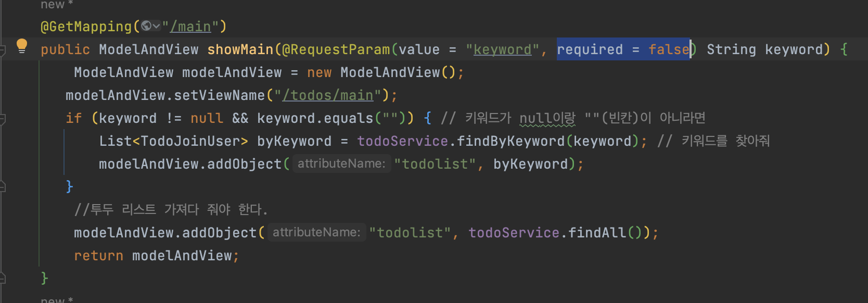The height and width of the screenshot is (303, 868).
Task: Click the @GetMapping annotation
Action: [86, 27]
